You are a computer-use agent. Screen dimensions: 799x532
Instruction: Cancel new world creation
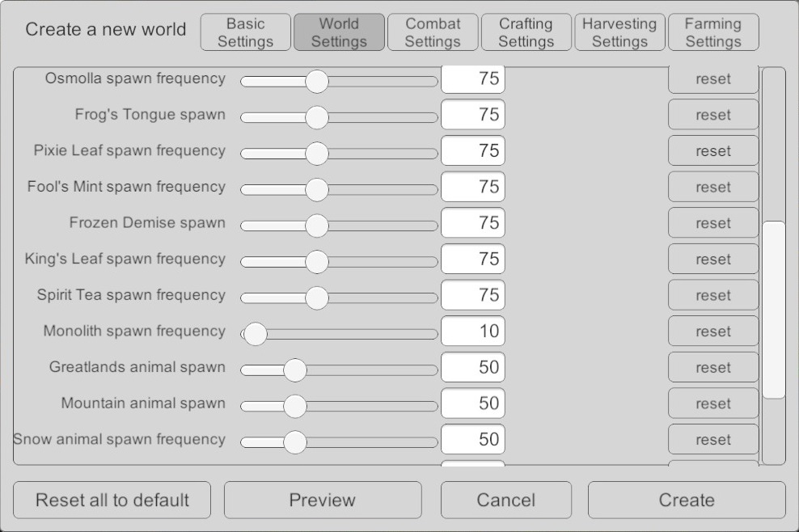click(505, 500)
